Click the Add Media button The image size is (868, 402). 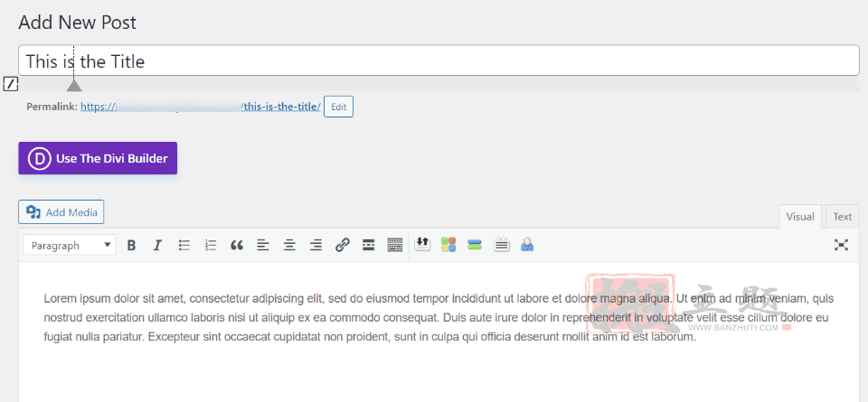click(x=61, y=211)
